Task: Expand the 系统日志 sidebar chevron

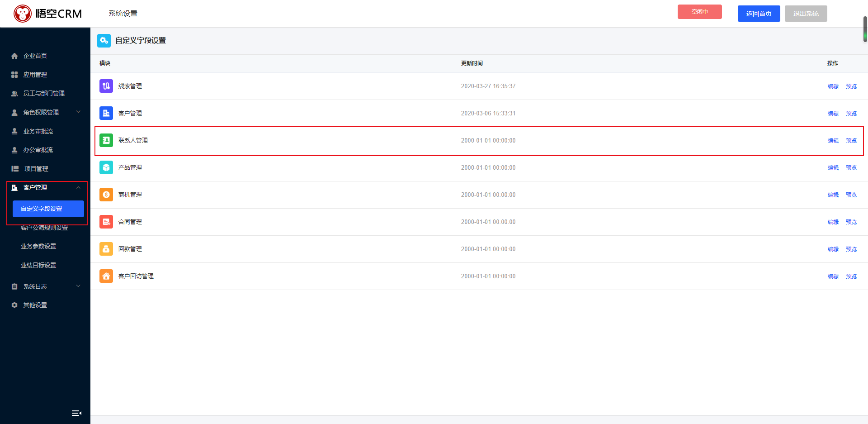Action: (78, 286)
